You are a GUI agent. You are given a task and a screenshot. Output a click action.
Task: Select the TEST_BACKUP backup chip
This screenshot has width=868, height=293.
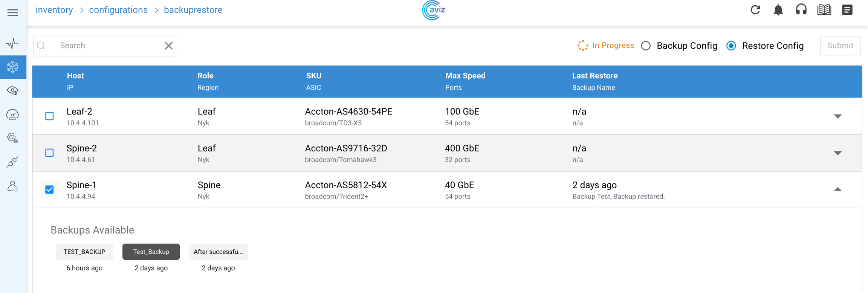tap(84, 252)
